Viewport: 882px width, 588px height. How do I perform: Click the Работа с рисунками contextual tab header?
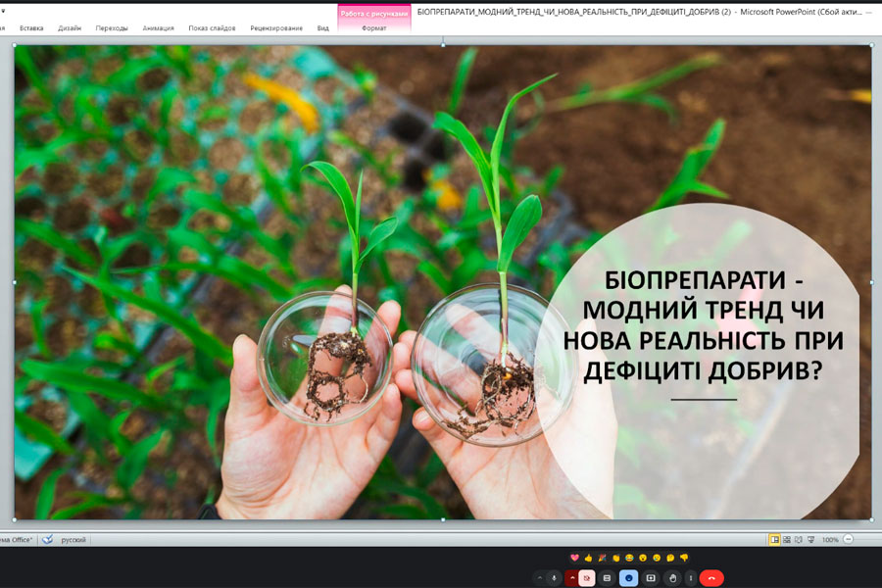[374, 14]
